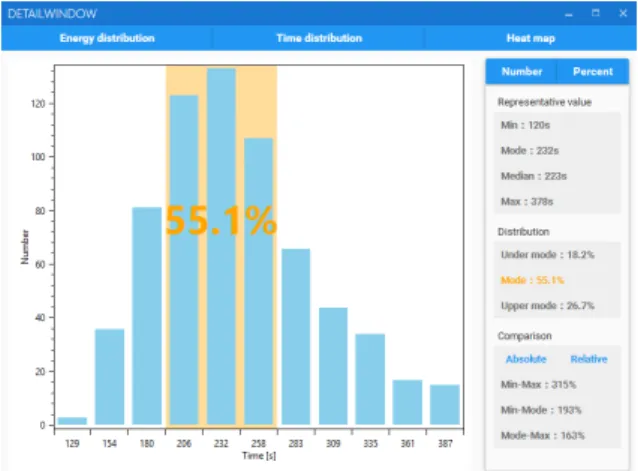
Task: Select the smallest bar at 129 seconds
Action: point(72,421)
